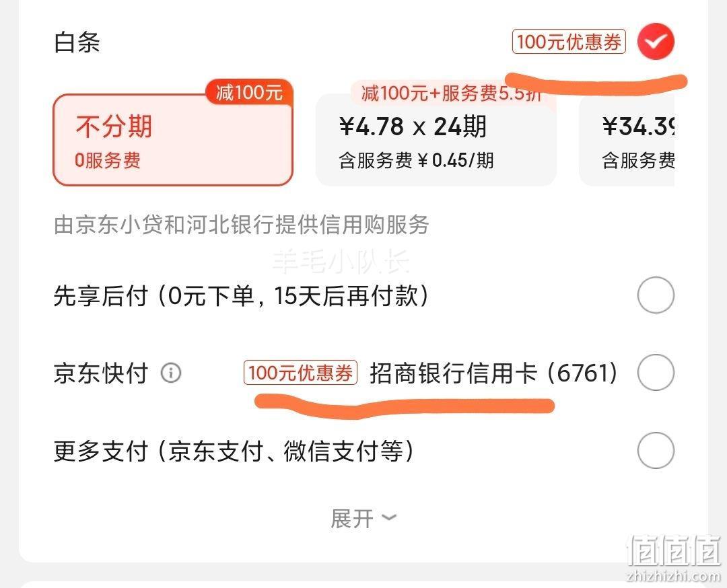727x588 pixels.
Task: Select the 更多支付 radio button
Action: click(656, 450)
